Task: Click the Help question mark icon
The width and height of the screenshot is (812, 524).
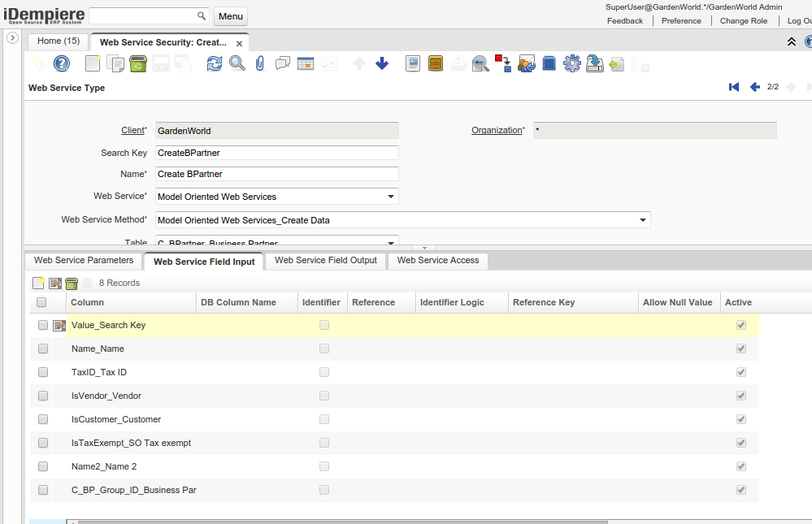Action: pos(62,63)
